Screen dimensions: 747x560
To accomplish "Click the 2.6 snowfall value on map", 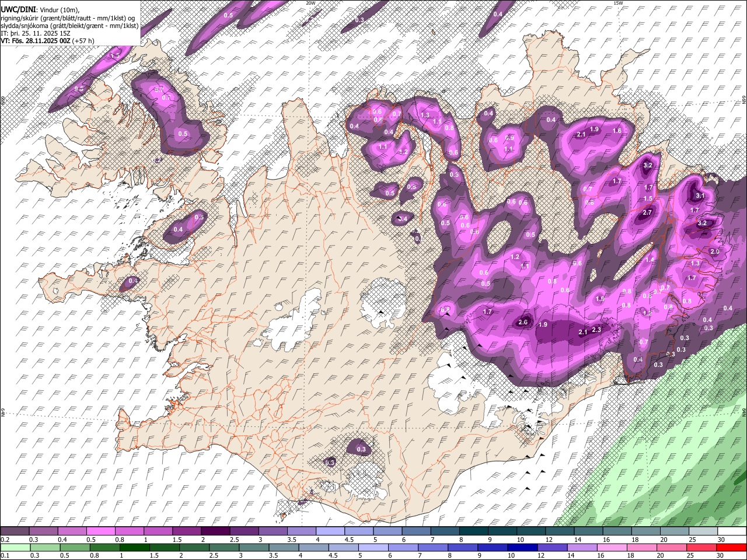I will click(x=523, y=323).
